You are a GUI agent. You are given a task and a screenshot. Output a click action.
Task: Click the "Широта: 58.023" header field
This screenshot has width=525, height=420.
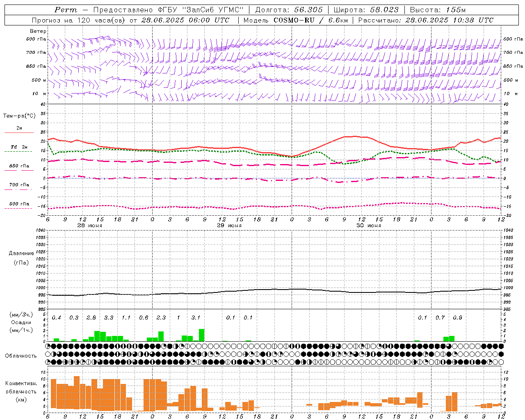[366, 10]
